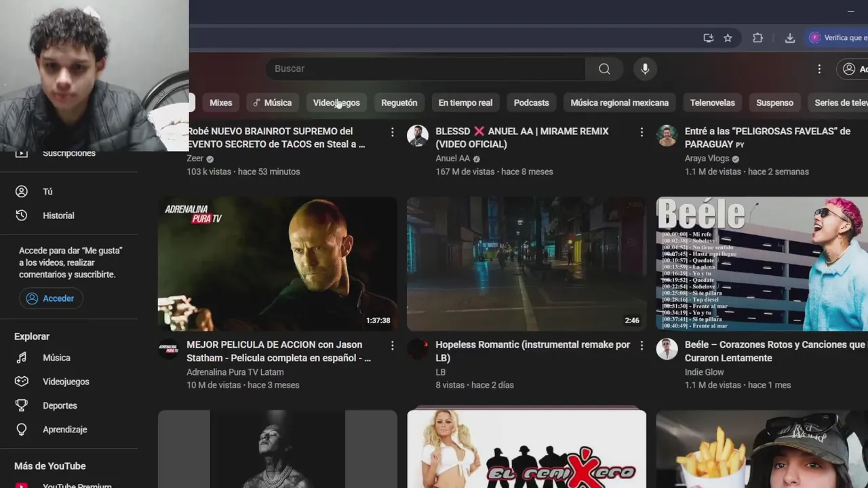Open Beéle Corazones Rotos video title
868x488 pixels.
coord(776,351)
